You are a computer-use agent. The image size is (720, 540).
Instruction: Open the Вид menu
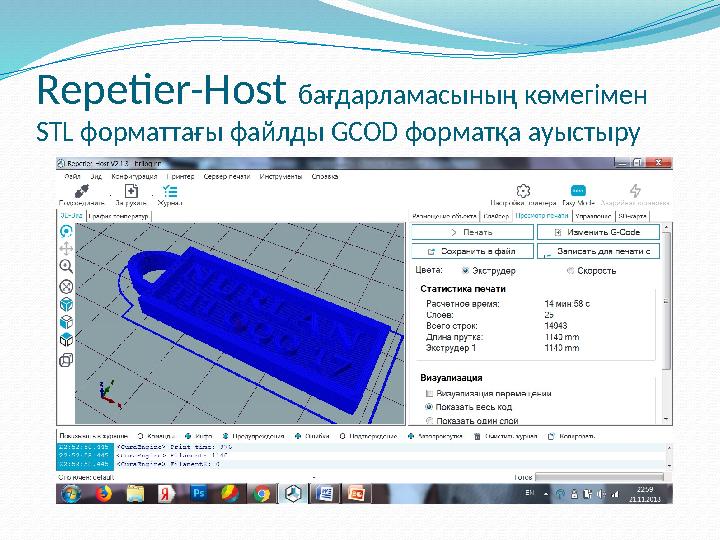point(96,176)
